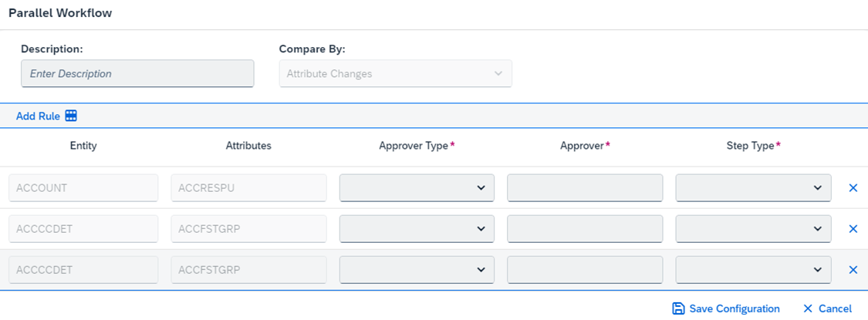This screenshot has width=868, height=320.
Task: Remove the last rule row with X icon
Action: [x=853, y=270]
